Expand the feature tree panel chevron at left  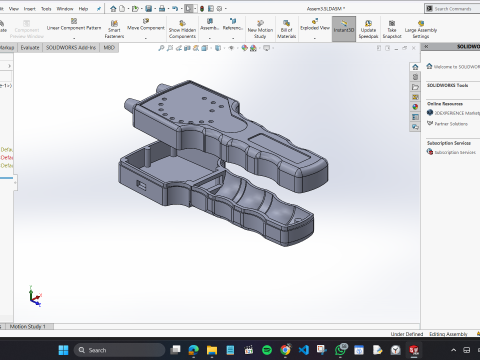(x=9, y=66)
